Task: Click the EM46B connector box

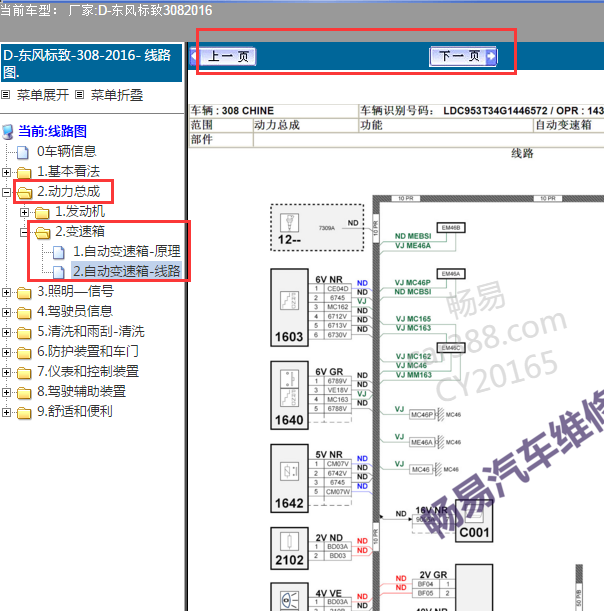Action: [x=451, y=228]
